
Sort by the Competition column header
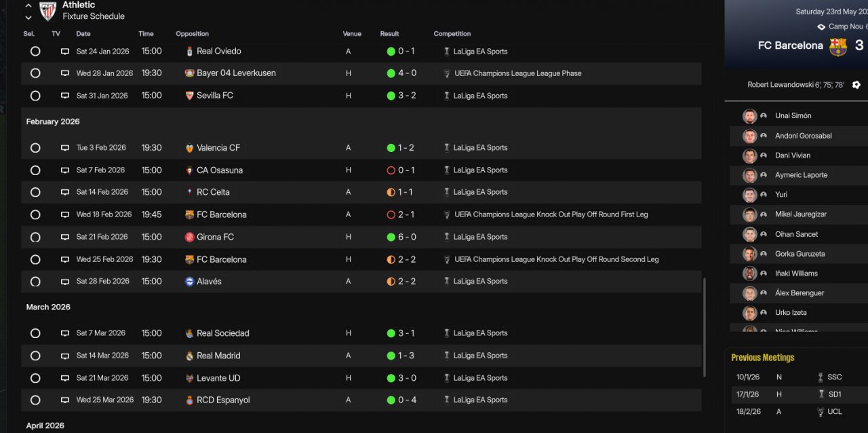(452, 34)
